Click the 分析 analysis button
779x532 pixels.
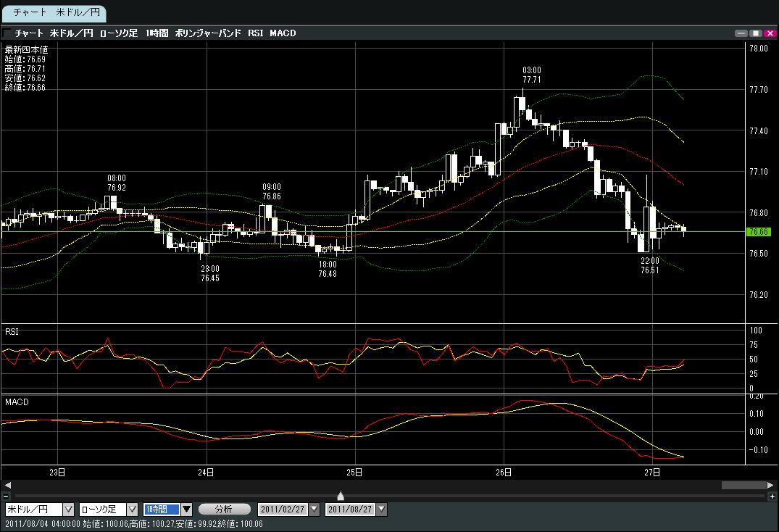pyautogui.click(x=224, y=510)
